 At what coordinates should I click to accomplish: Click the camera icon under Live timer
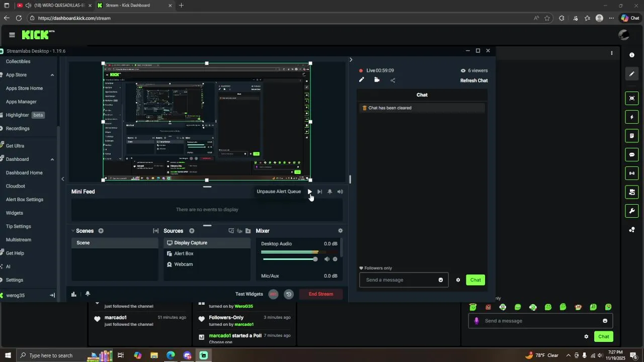point(377,80)
